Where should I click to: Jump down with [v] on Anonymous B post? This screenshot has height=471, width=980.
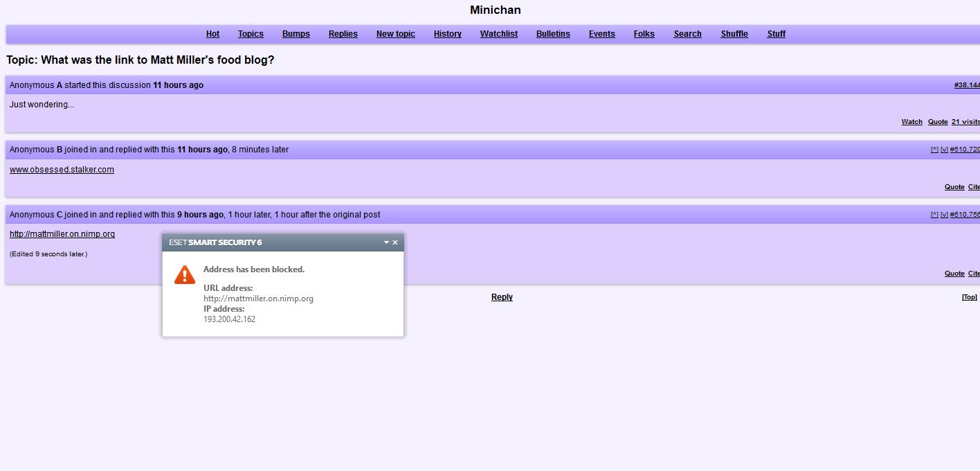click(x=944, y=150)
